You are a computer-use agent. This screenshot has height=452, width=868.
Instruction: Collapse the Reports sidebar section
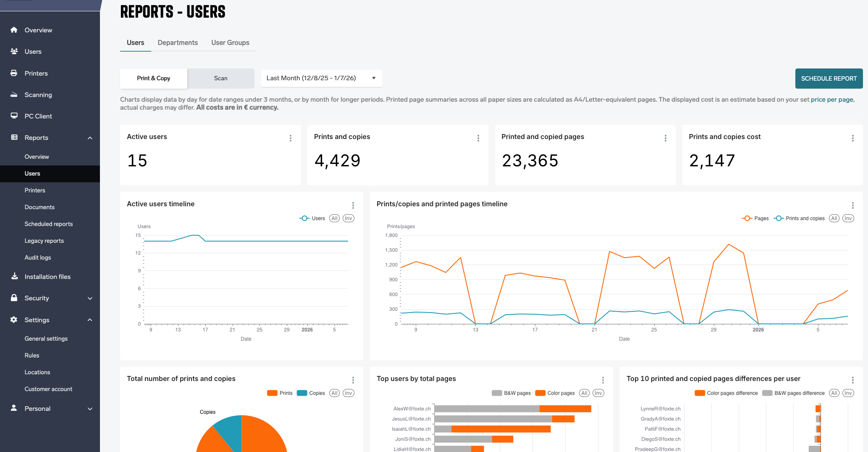click(89, 138)
